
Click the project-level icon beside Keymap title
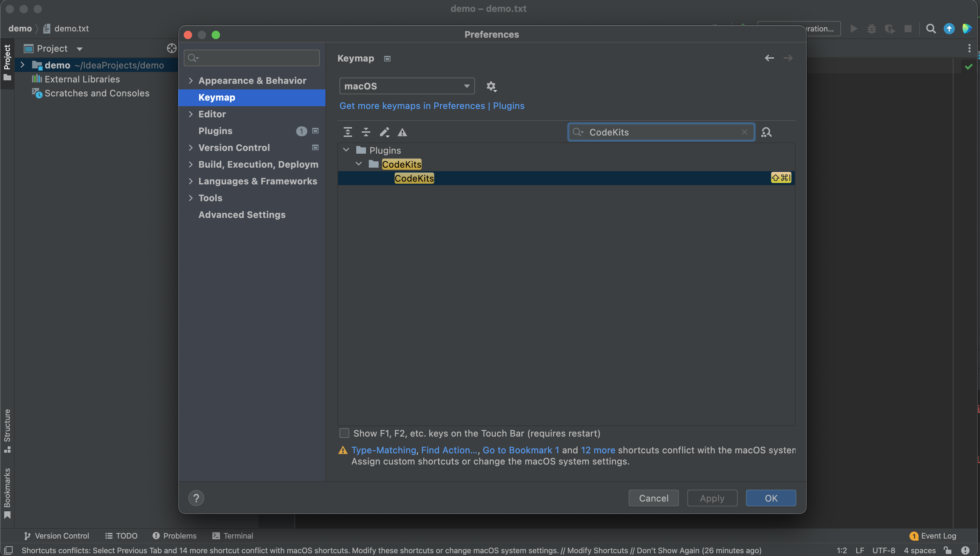[x=387, y=58]
